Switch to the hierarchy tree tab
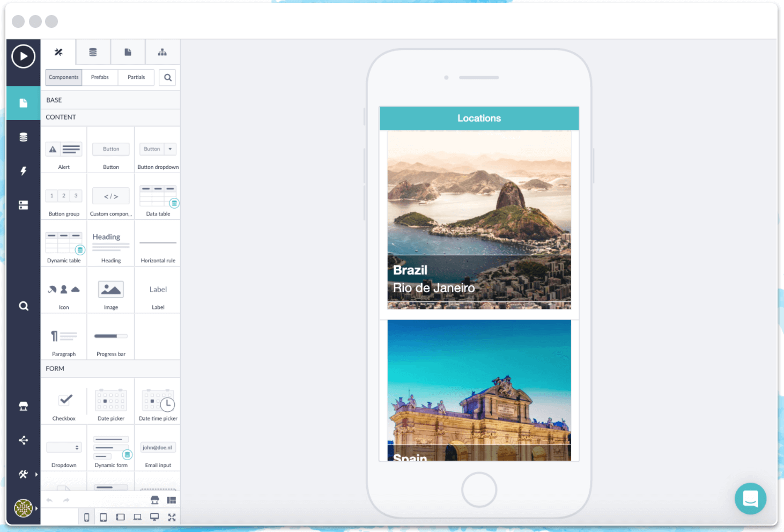The image size is (784, 532). (x=162, y=52)
